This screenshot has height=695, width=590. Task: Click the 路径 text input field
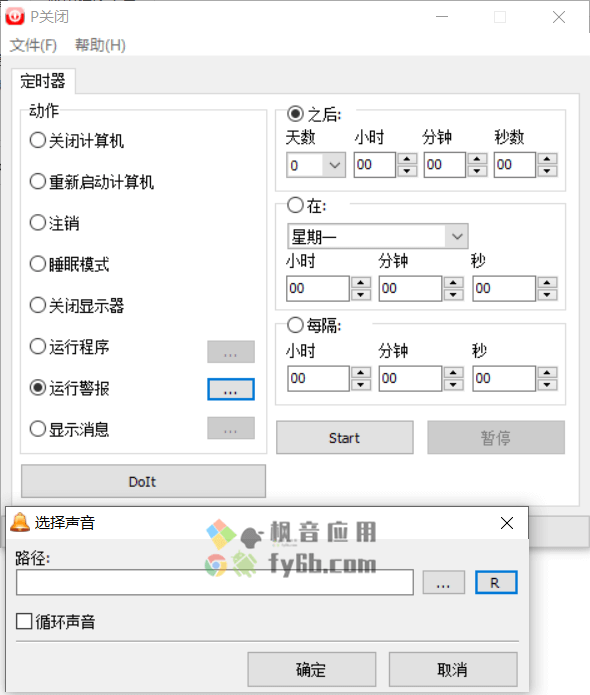(x=215, y=582)
